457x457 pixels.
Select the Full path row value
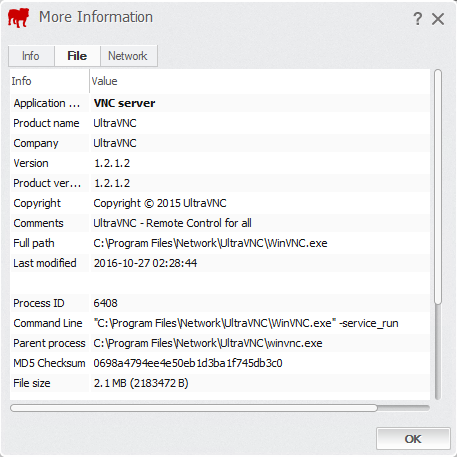tap(210, 243)
